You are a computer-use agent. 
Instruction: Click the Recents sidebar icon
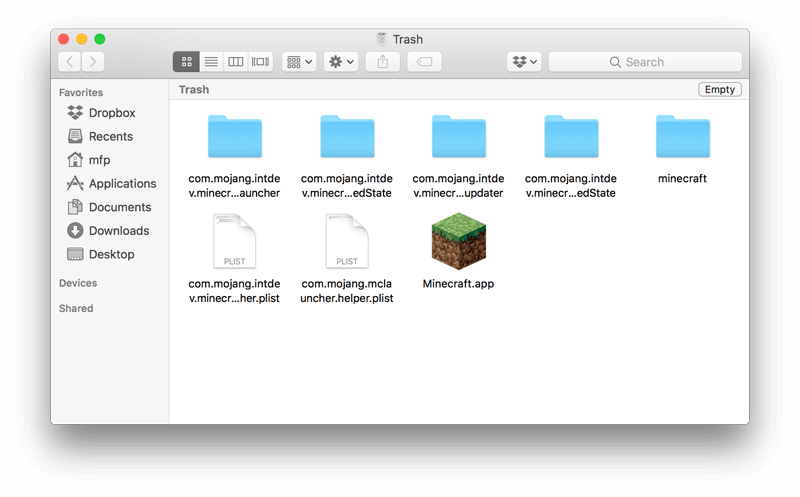tap(75, 136)
